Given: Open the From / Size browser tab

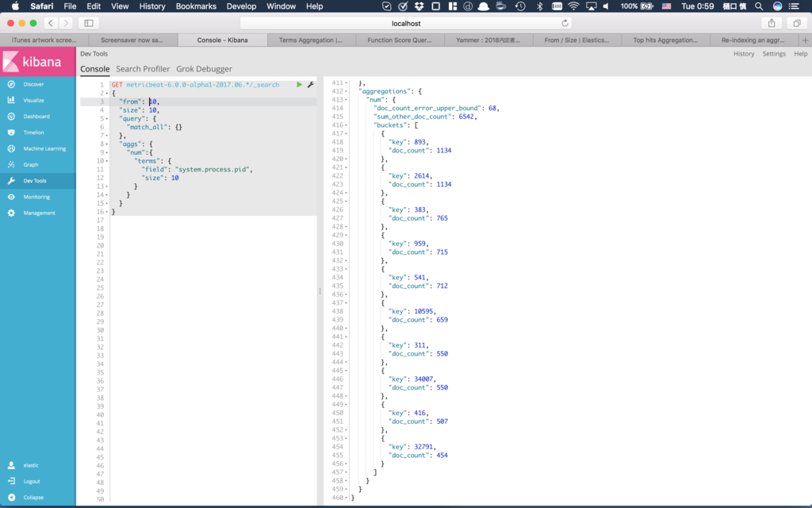Looking at the screenshot, I should click(577, 40).
